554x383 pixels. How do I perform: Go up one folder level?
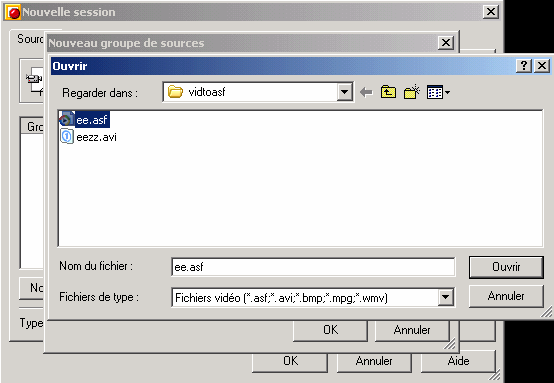388,92
